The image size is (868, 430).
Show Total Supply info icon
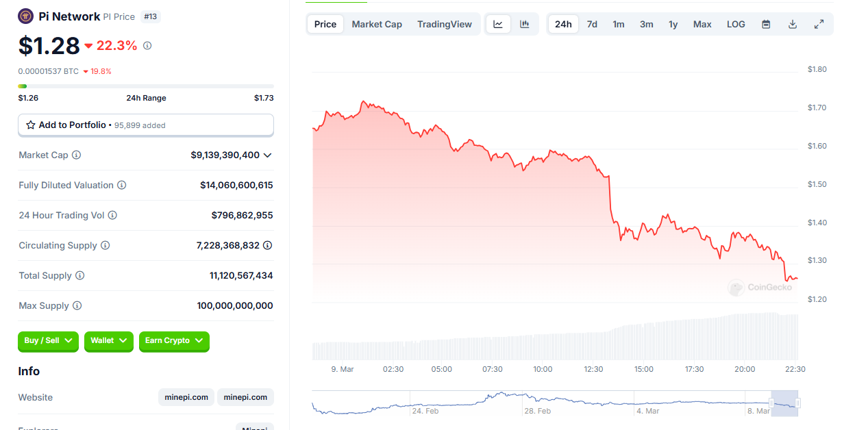click(79, 276)
